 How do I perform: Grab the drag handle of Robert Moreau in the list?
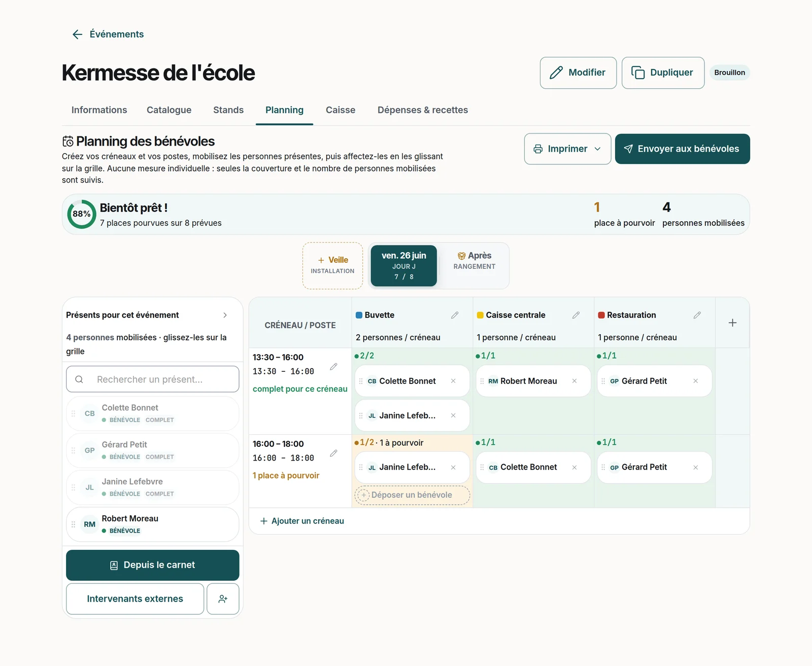point(73,524)
